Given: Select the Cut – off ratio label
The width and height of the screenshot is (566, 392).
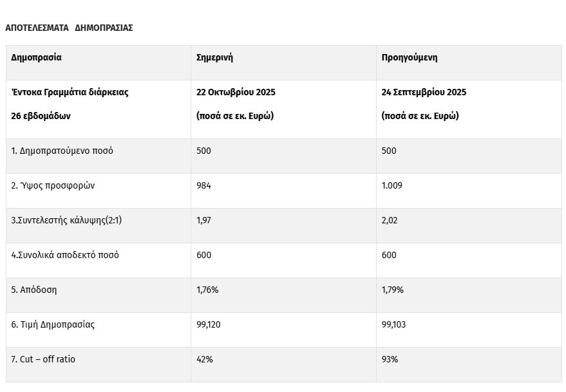Looking at the screenshot, I should coord(43,359).
